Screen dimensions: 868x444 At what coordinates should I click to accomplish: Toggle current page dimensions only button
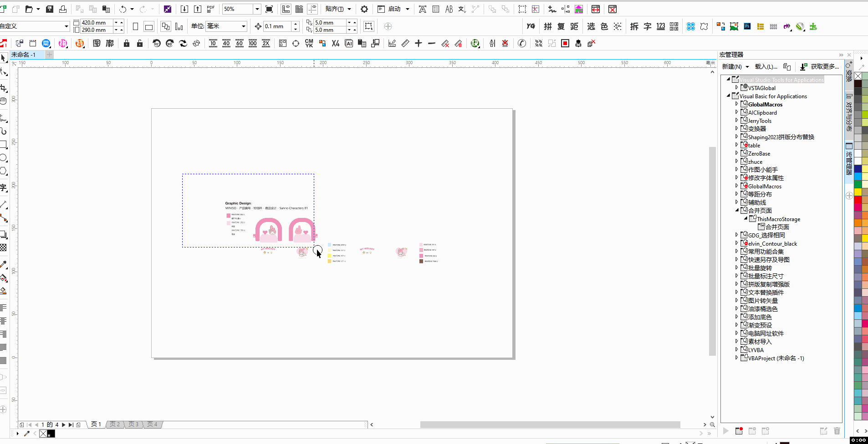179,26
